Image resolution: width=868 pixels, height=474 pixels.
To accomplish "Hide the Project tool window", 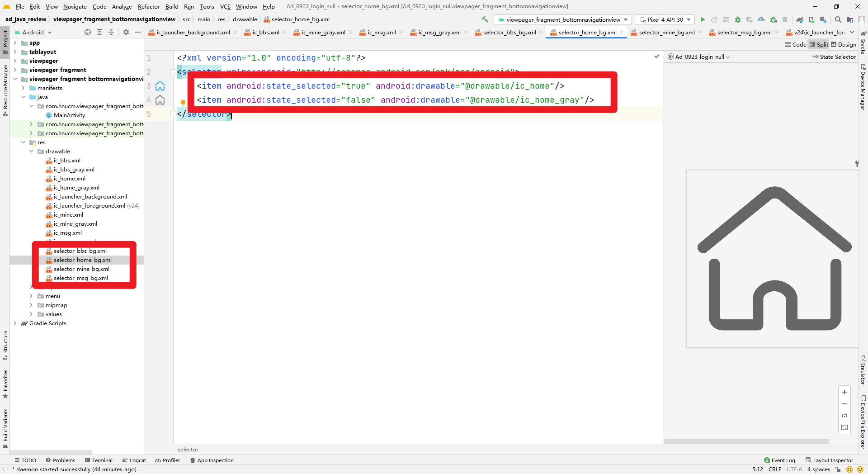I will tap(138, 32).
